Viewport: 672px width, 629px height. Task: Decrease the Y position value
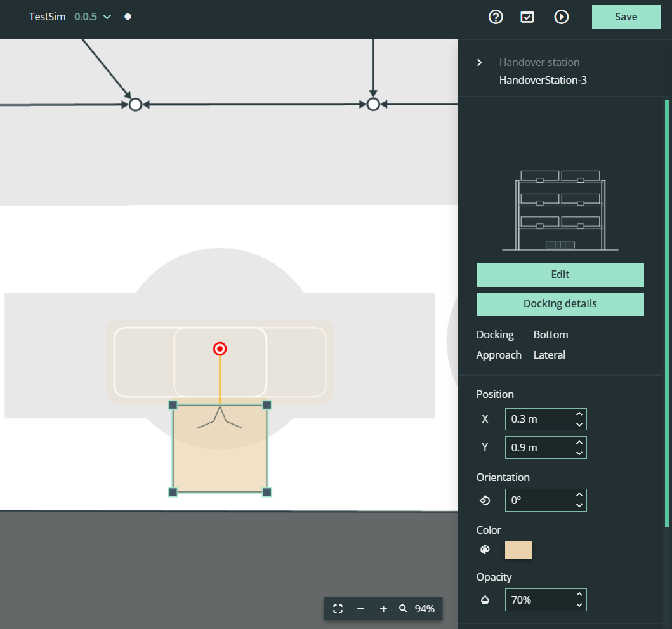point(579,453)
